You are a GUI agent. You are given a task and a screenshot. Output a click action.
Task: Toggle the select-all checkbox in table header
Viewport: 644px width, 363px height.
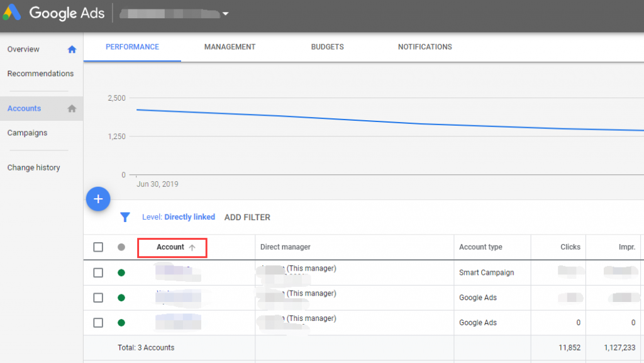tap(98, 247)
